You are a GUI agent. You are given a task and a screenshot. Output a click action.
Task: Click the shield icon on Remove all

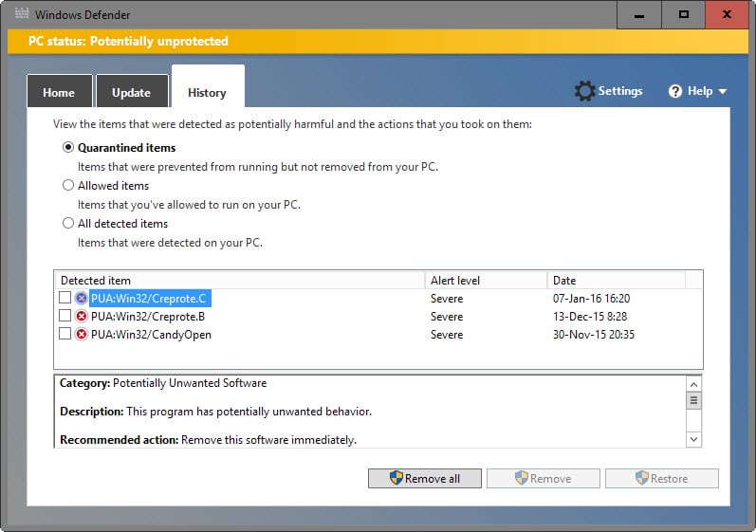[396, 478]
